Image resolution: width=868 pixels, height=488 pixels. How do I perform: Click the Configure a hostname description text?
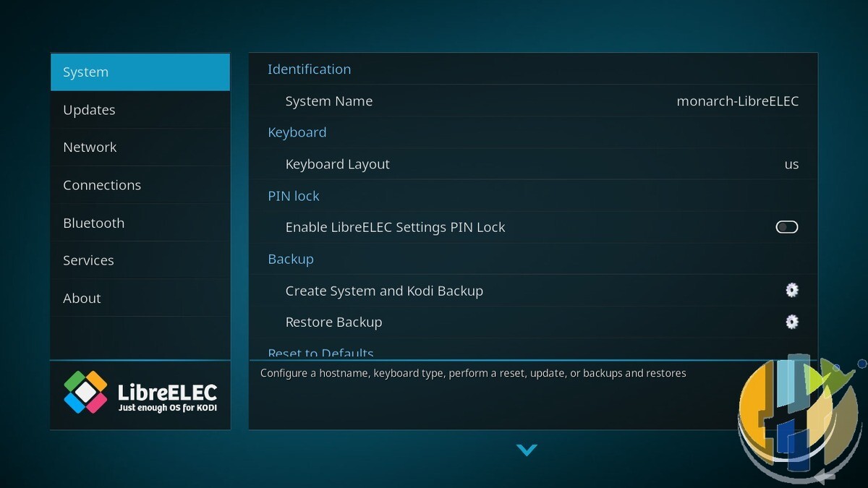pyautogui.click(x=473, y=373)
